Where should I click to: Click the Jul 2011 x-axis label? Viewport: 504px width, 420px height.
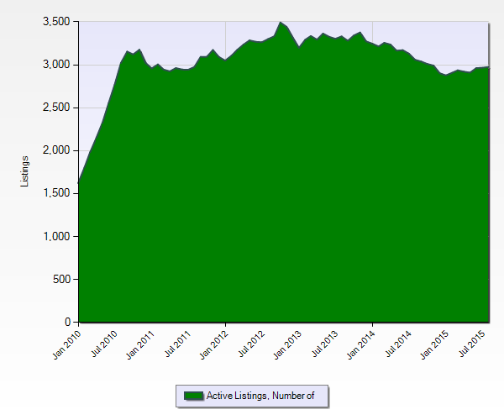(178, 344)
